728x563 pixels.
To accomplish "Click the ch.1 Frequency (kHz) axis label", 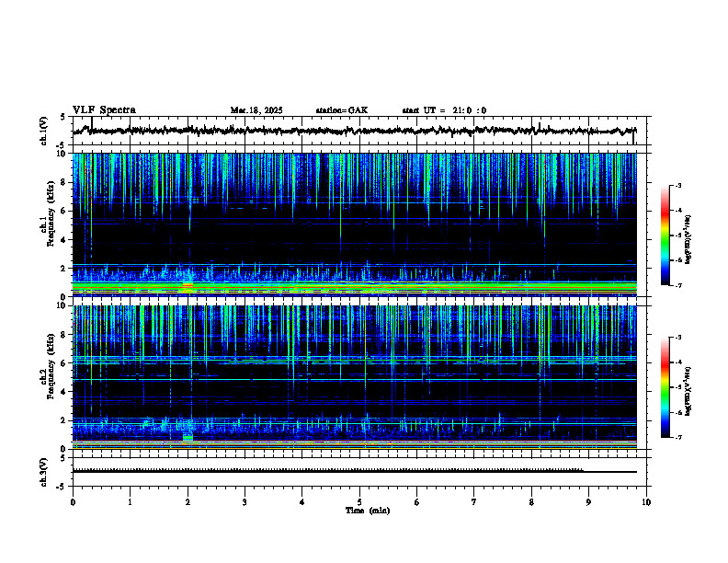I will pos(47,224).
